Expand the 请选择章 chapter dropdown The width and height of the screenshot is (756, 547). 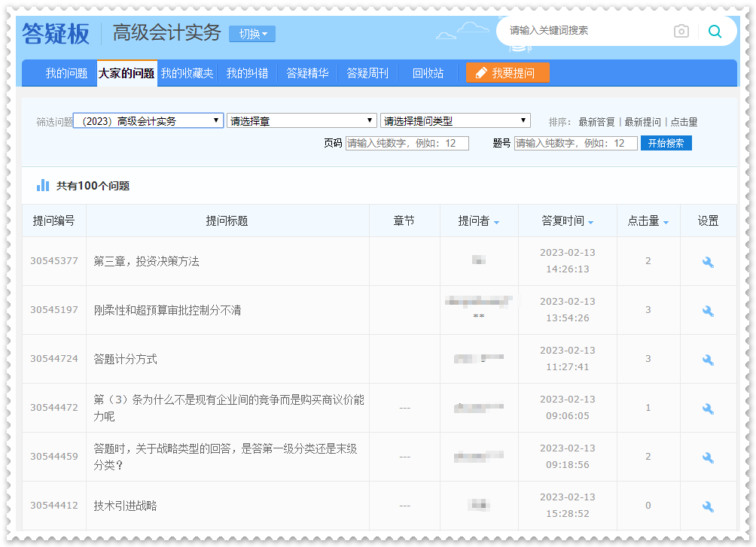301,120
